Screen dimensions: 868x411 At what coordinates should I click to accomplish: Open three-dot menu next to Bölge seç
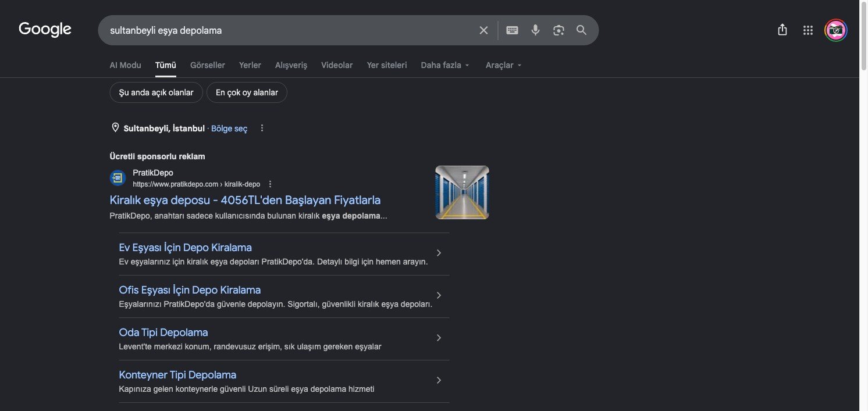point(262,128)
